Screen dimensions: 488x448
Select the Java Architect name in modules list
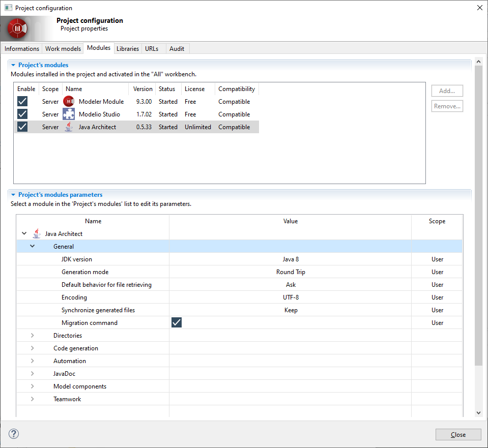point(97,127)
